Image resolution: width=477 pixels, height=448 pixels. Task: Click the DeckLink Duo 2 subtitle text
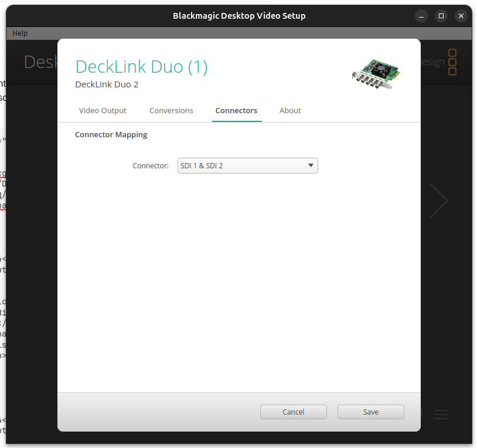107,84
